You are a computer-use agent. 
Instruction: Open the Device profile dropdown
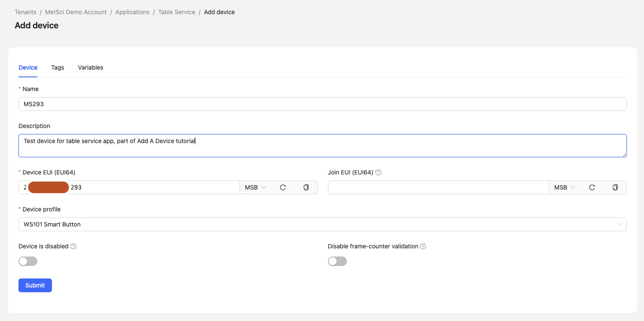(x=322, y=224)
